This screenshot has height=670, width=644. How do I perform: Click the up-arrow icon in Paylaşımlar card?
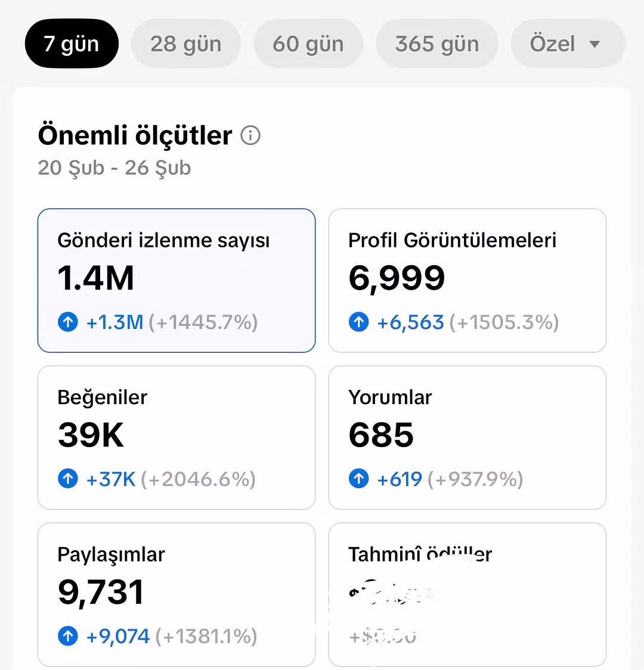[x=68, y=636]
